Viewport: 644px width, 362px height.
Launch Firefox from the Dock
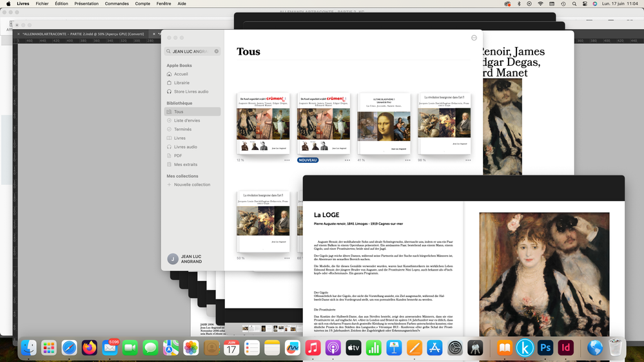(x=90, y=348)
